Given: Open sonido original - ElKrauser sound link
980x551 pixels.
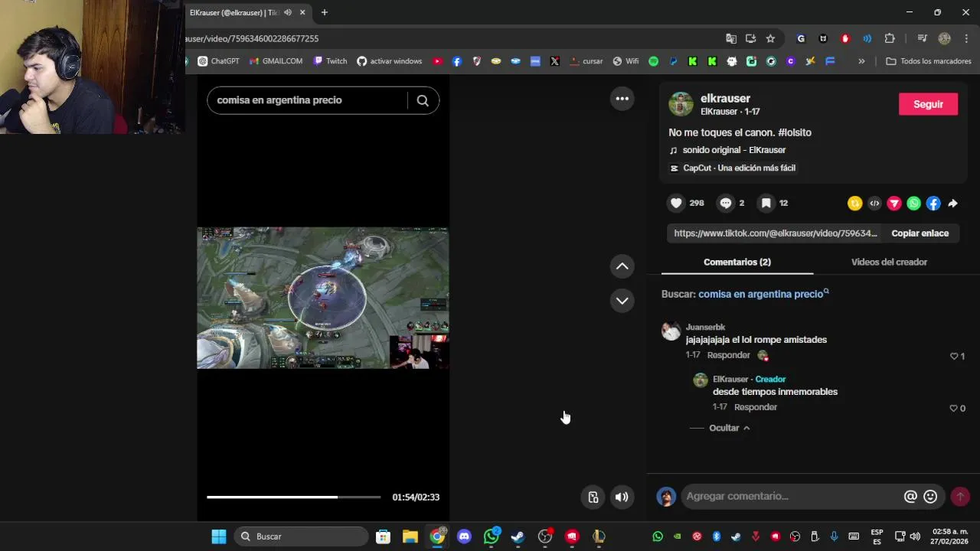Looking at the screenshot, I should click(733, 150).
